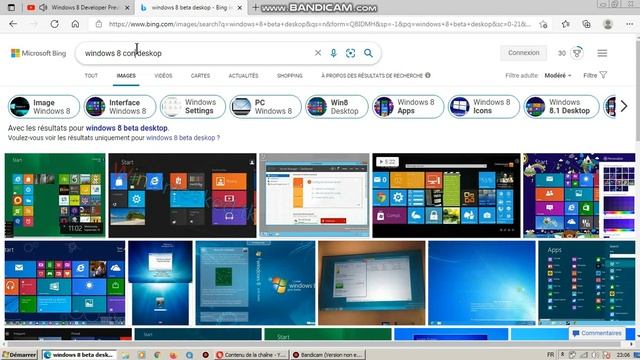Open the Démarrer start button

point(19,355)
